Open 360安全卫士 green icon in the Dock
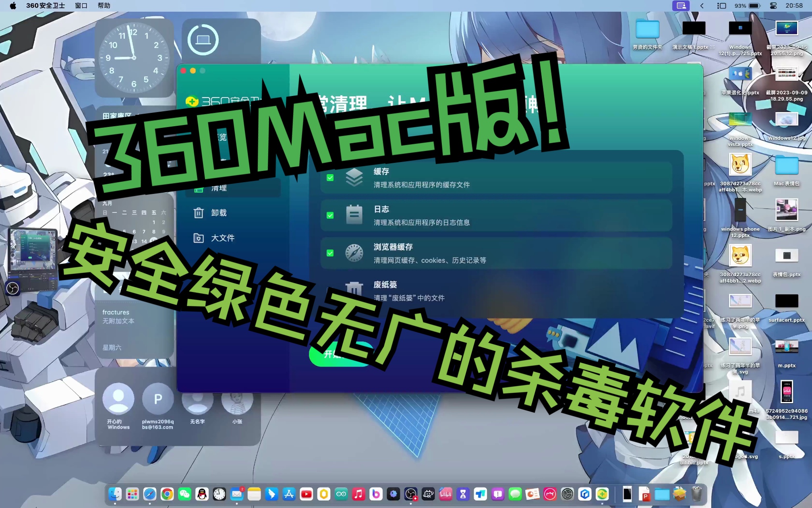This screenshot has height=508, width=812. 602,494
